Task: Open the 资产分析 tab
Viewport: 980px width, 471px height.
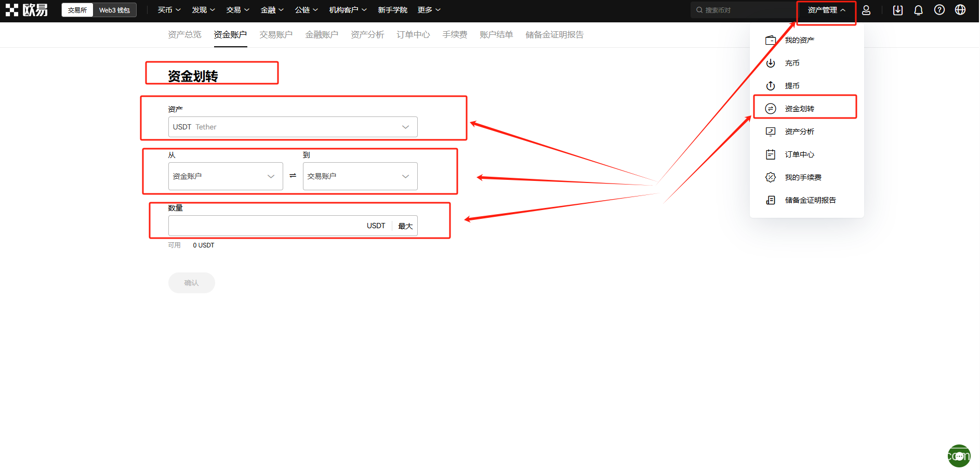Action: [x=367, y=34]
